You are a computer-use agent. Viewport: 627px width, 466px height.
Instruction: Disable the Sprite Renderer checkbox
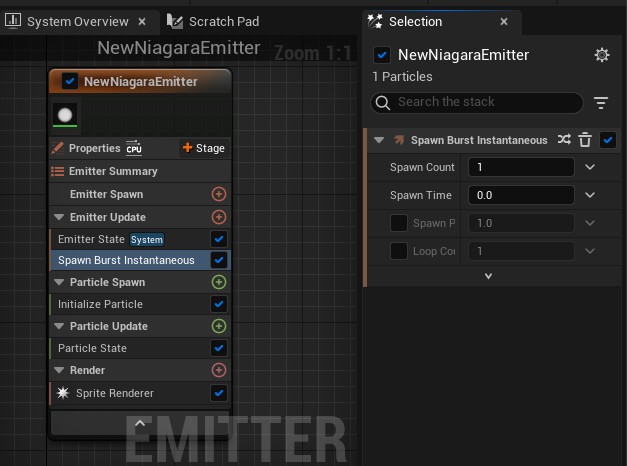pos(219,393)
